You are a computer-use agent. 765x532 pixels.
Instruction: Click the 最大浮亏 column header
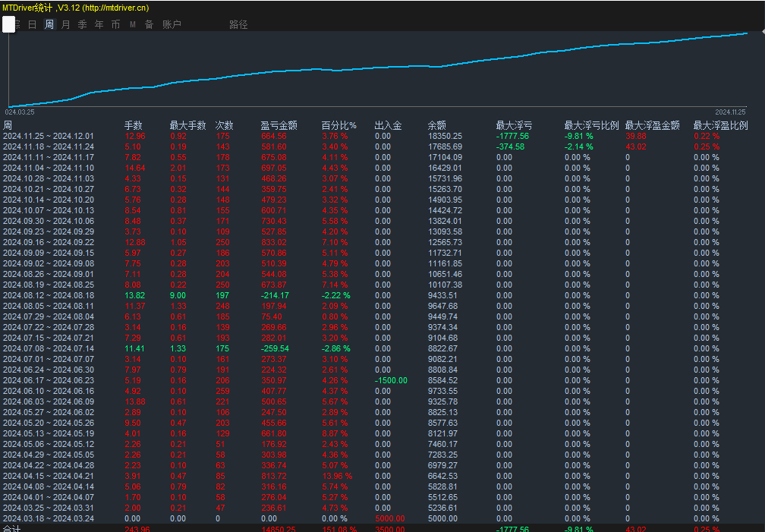pyautogui.click(x=515, y=125)
